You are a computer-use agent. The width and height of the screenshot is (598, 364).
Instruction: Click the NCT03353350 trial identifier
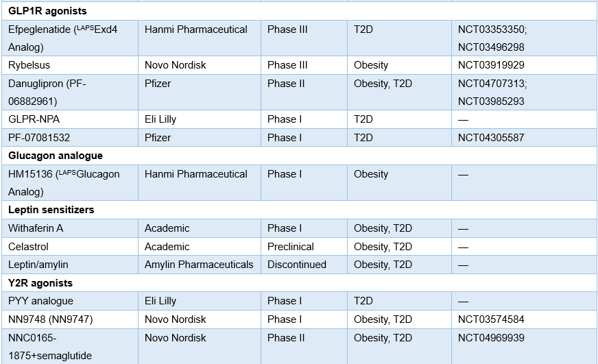click(492, 29)
